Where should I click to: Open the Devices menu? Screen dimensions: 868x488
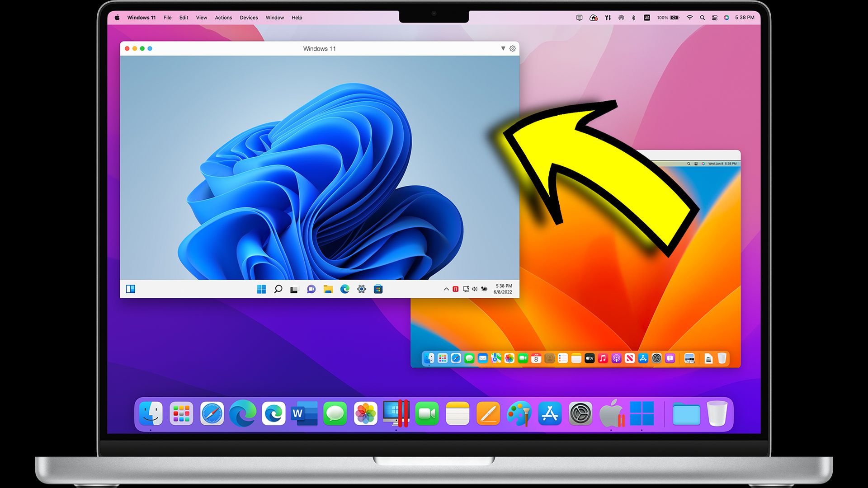point(249,18)
